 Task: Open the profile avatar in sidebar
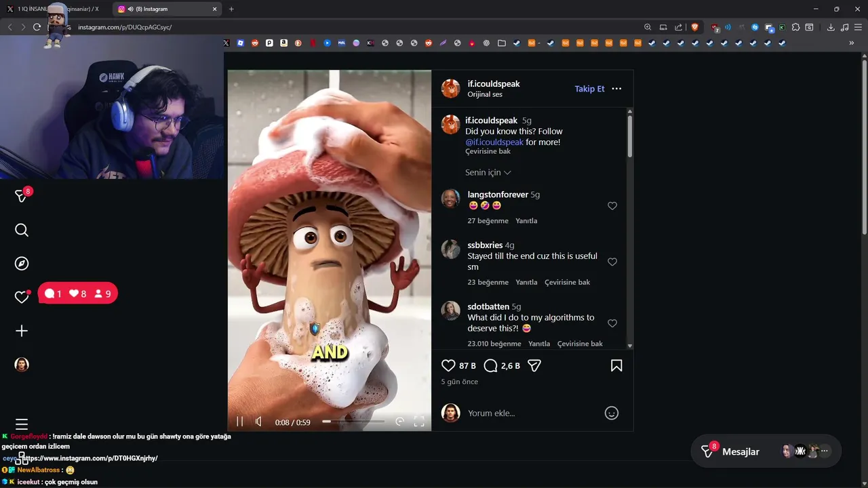pos(22,365)
